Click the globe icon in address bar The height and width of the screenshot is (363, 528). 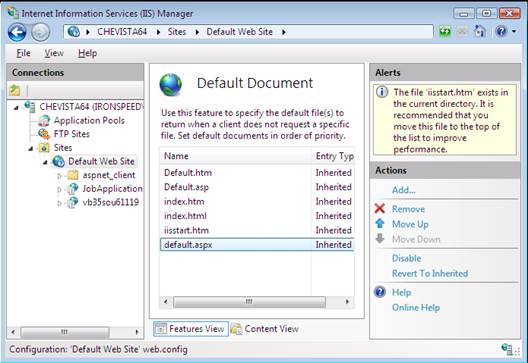tap(73, 32)
